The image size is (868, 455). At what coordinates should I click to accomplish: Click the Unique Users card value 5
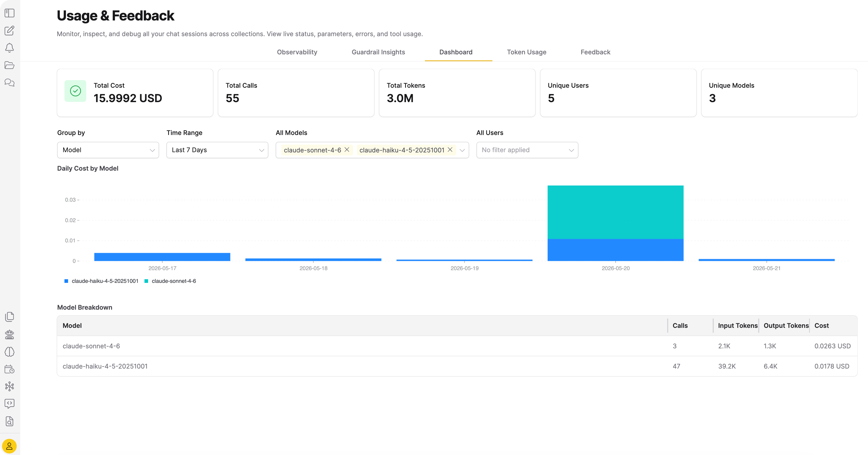click(551, 98)
